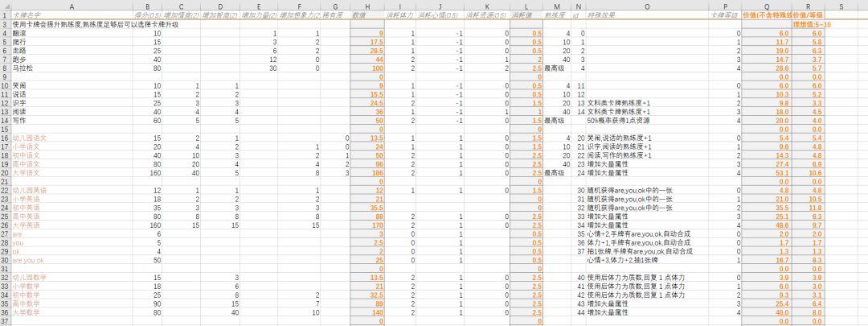Select the 翻滚 cell
The width and height of the screenshot is (868, 326).
[72, 33]
